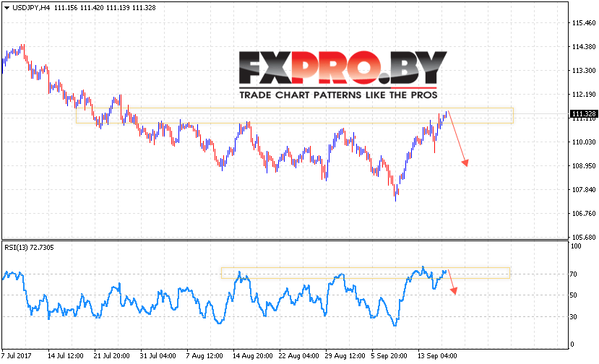599x364 pixels.
Task: Select the 22 Aug 04:00 time label
Action: click(298, 356)
